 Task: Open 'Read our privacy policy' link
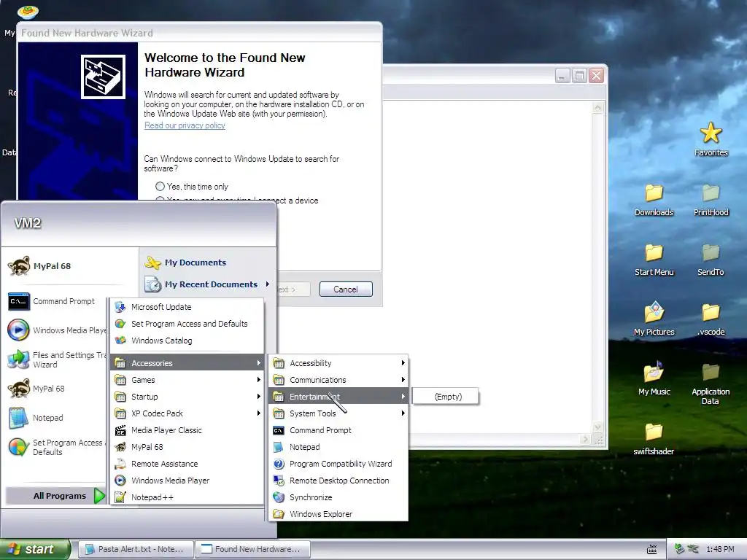coord(185,125)
